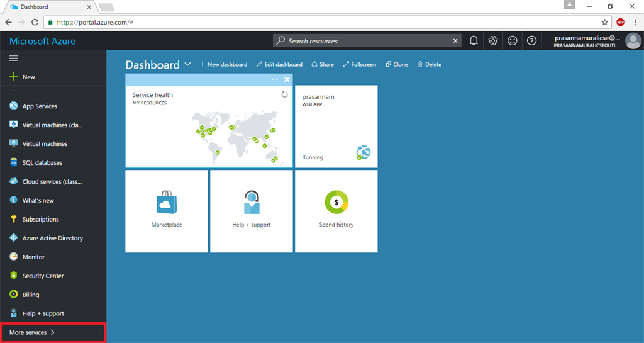Select the Dashboard browser tab

coord(49,7)
